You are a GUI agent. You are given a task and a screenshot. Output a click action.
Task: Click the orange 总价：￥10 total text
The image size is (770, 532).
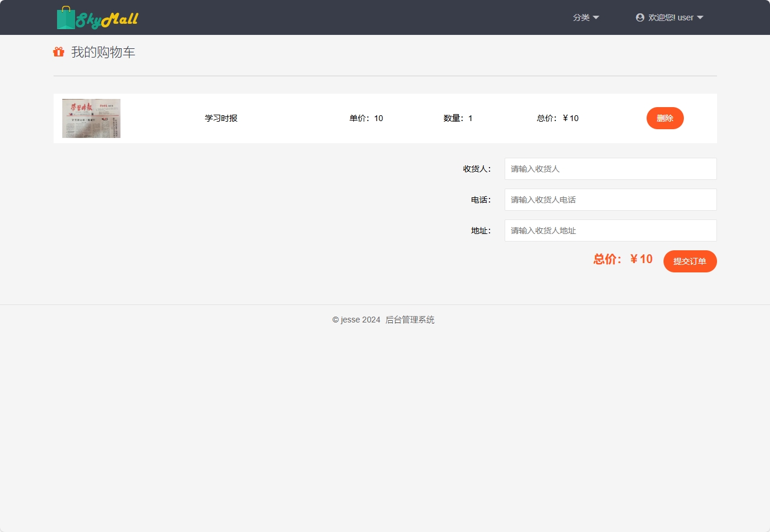click(623, 259)
